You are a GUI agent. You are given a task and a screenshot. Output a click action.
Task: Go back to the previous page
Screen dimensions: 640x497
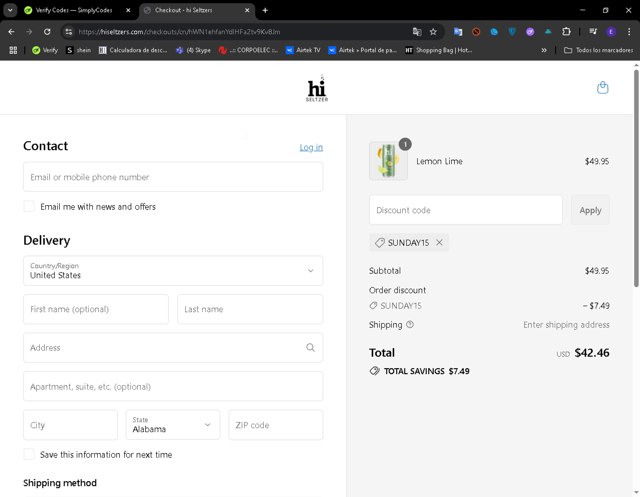point(11,32)
